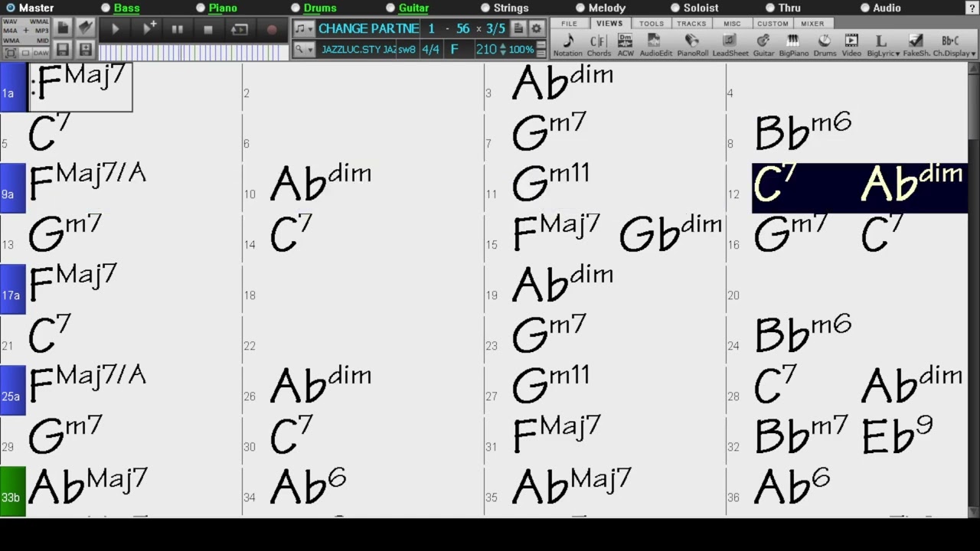Select the Soloist track radio button

(675, 8)
